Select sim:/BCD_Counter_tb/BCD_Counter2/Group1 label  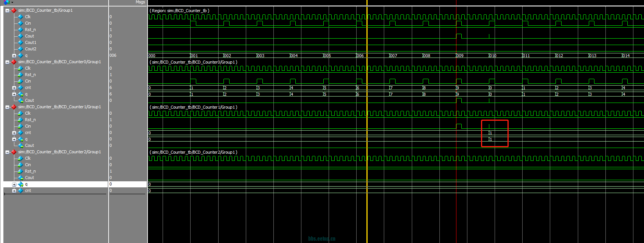(59, 152)
